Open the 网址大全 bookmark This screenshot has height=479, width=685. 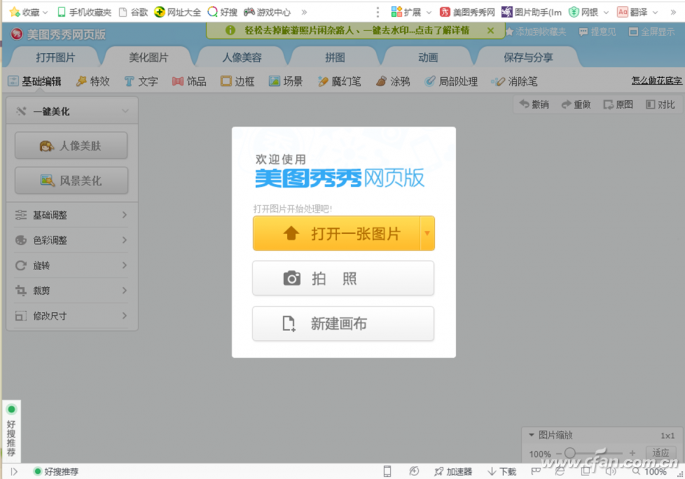177,12
